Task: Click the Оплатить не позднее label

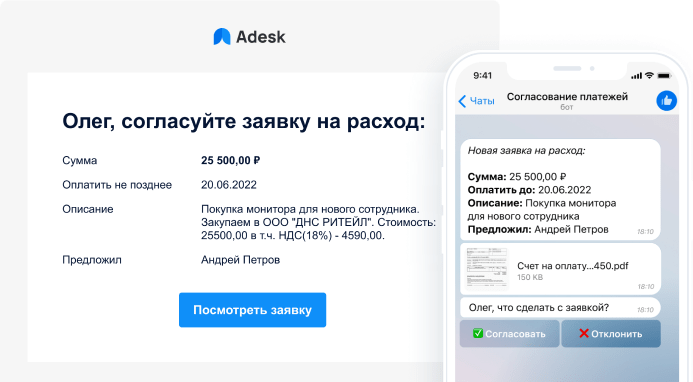Action: pos(117,185)
